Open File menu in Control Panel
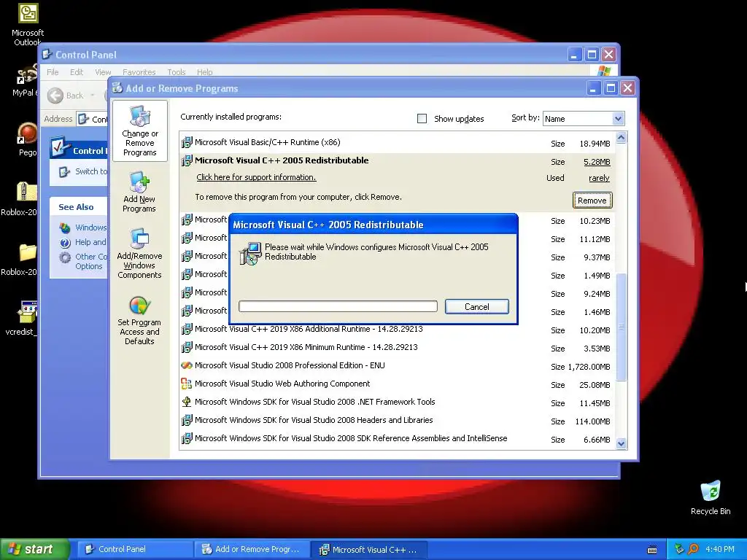This screenshot has height=560, width=747. (x=53, y=72)
